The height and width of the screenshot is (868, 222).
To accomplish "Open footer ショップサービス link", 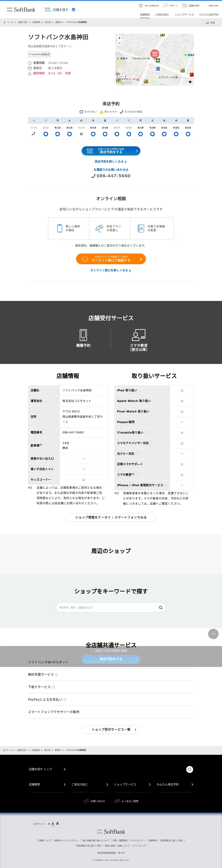I will (133, 784).
